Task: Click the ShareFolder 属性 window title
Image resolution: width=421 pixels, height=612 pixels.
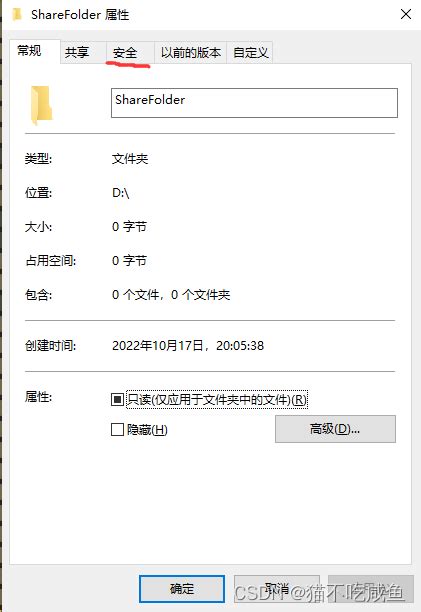Action: pyautogui.click(x=80, y=15)
